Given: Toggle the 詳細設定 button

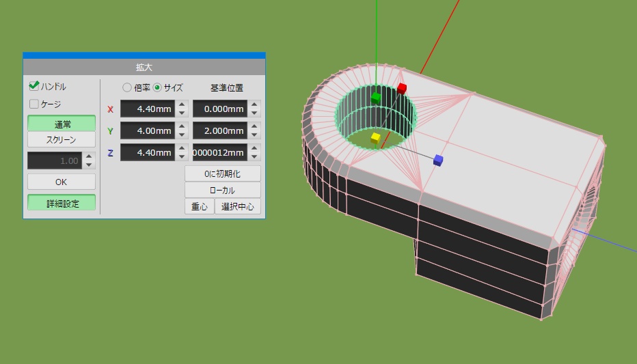Looking at the screenshot, I should pos(62,203).
